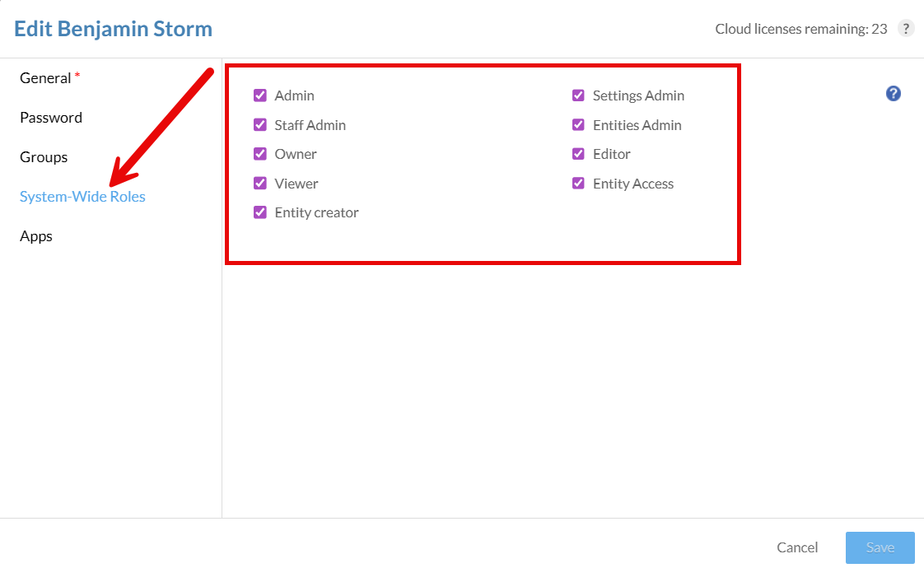Uncheck the Owner role checkbox
924x568 pixels.
point(260,154)
